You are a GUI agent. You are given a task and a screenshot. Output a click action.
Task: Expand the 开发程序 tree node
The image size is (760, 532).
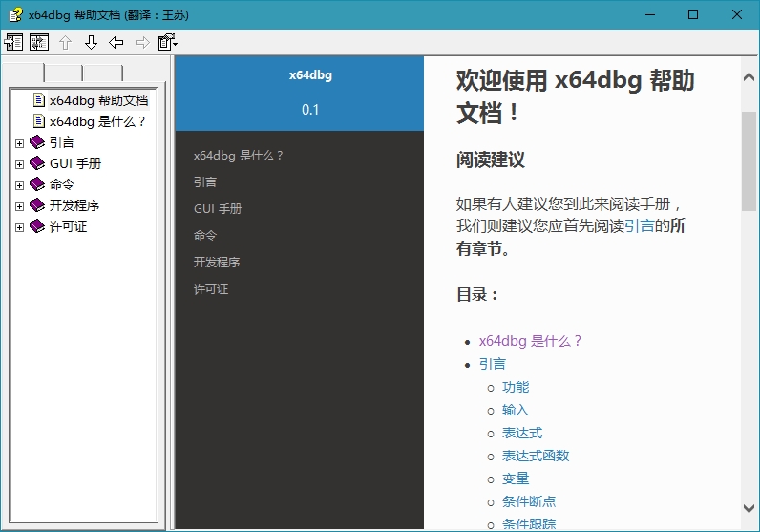pyautogui.click(x=20, y=206)
